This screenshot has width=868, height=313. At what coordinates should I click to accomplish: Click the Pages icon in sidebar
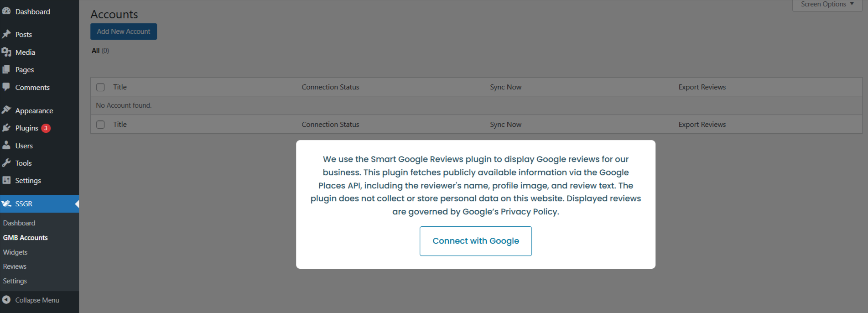tap(6, 69)
